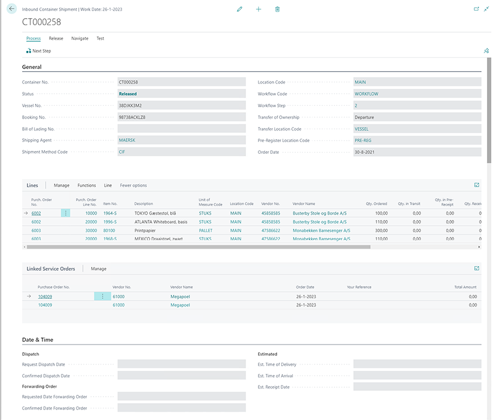Collapse the page with the resize arrows icon
Image resolution: width=504 pixels, height=420 pixels.
click(486, 8)
